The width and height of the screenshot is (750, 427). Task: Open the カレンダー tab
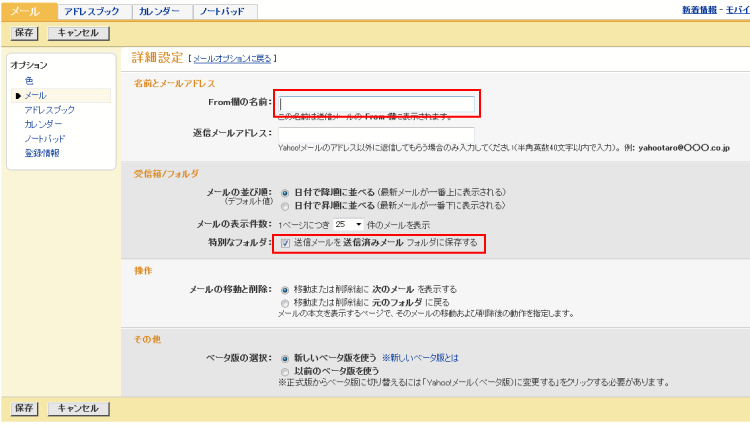tap(158, 11)
